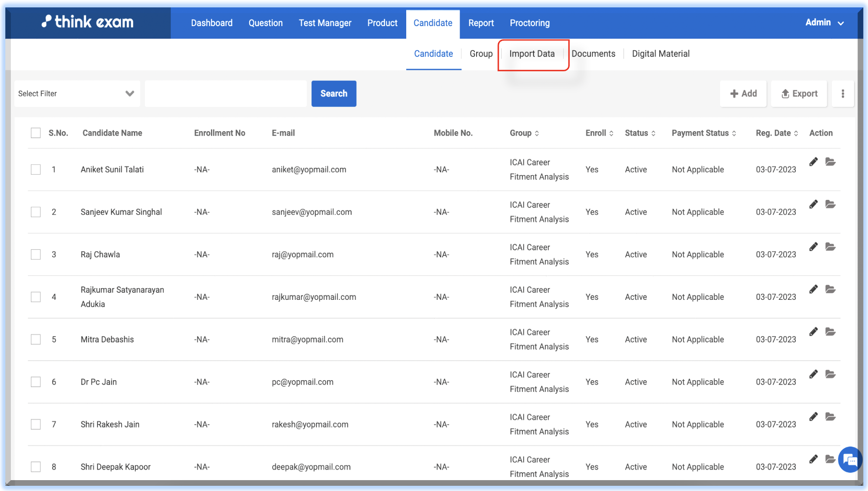Viewport: 868px width, 491px height.
Task: Open the Select Filter dropdown
Action: (77, 93)
